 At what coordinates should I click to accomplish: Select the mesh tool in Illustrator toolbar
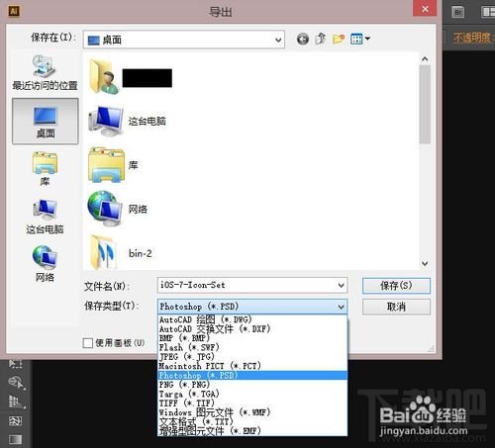pyautogui.click(x=16, y=420)
